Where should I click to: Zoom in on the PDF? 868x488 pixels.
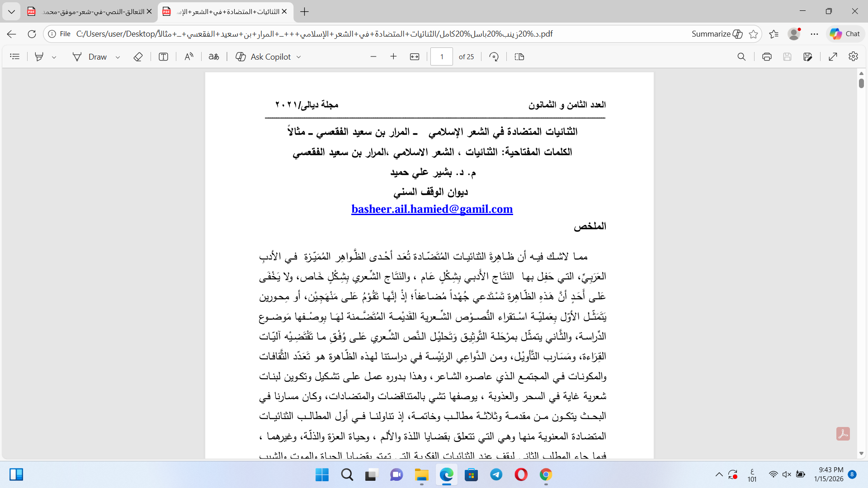coord(393,56)
